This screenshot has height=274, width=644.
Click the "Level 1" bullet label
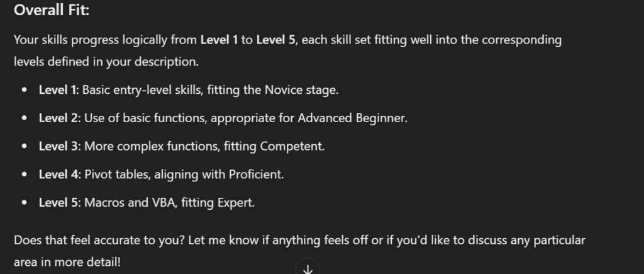[x=57, y=89]
